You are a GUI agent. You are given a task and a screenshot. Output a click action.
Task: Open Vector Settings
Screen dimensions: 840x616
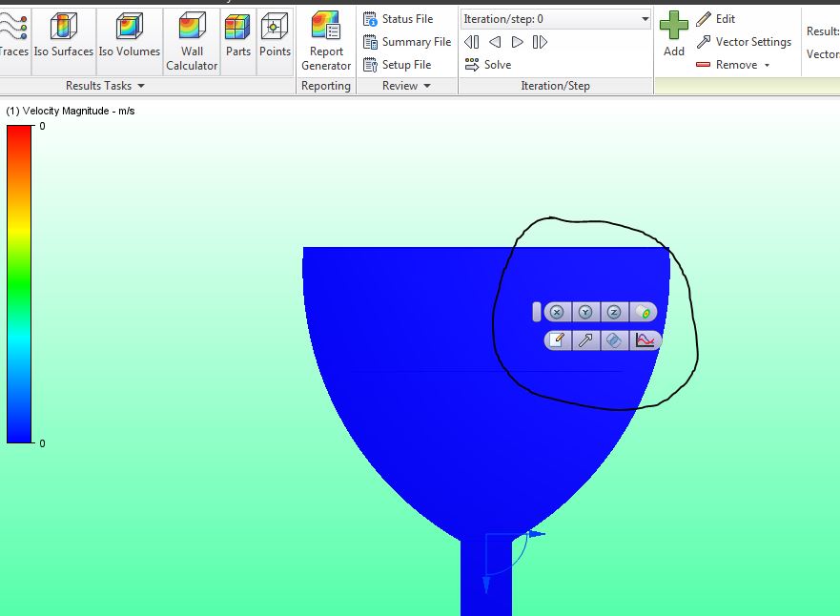point(744,42)
